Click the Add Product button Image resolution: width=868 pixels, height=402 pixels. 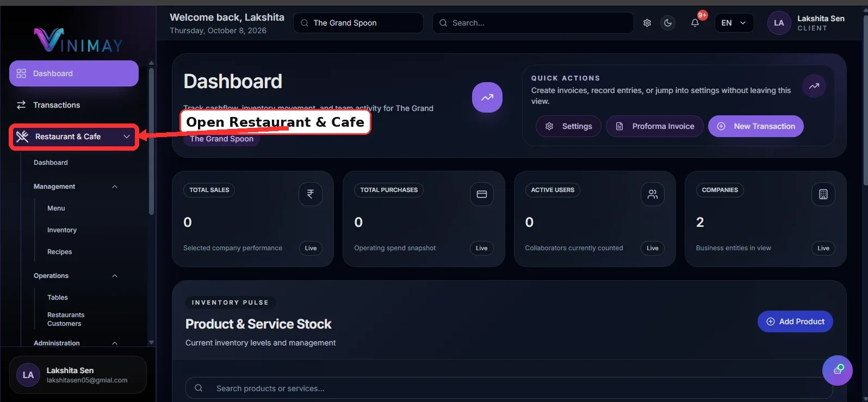[795, 321]
